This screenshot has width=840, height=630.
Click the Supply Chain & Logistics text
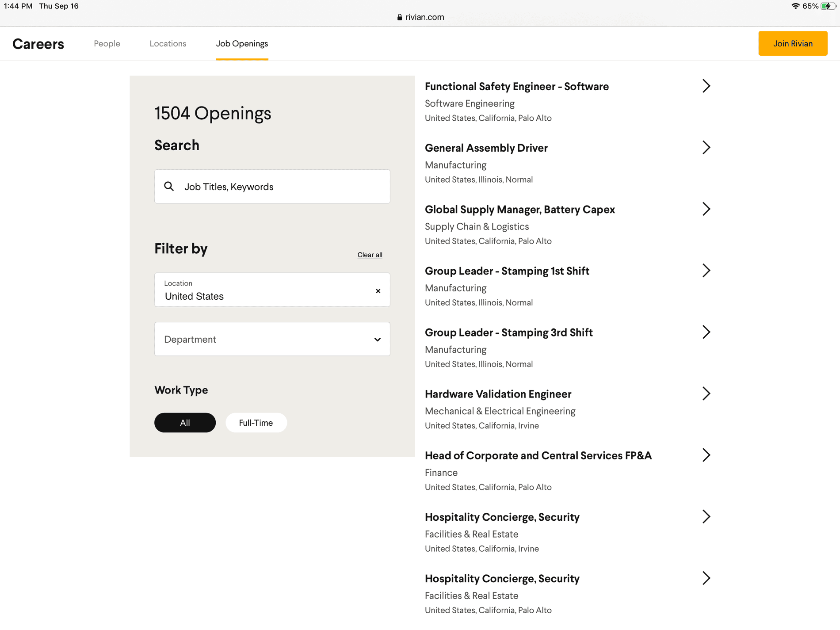click(477, 226)
